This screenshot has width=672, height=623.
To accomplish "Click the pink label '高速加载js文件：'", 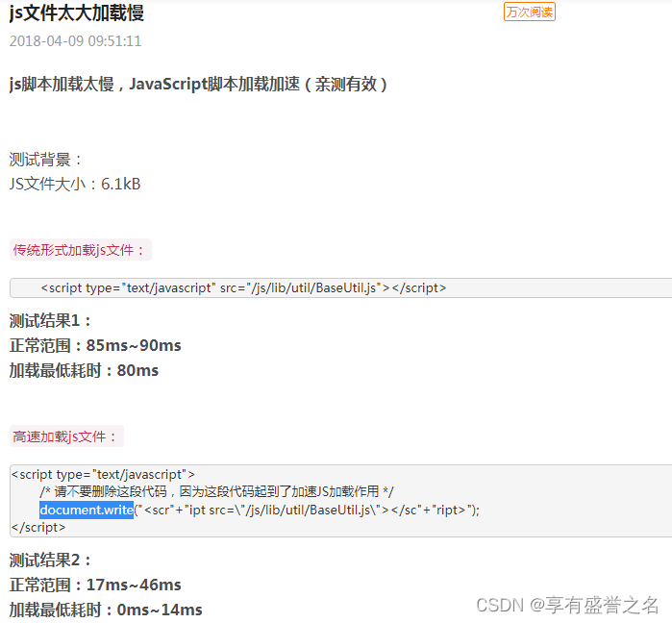I will (x=66, y=436).
